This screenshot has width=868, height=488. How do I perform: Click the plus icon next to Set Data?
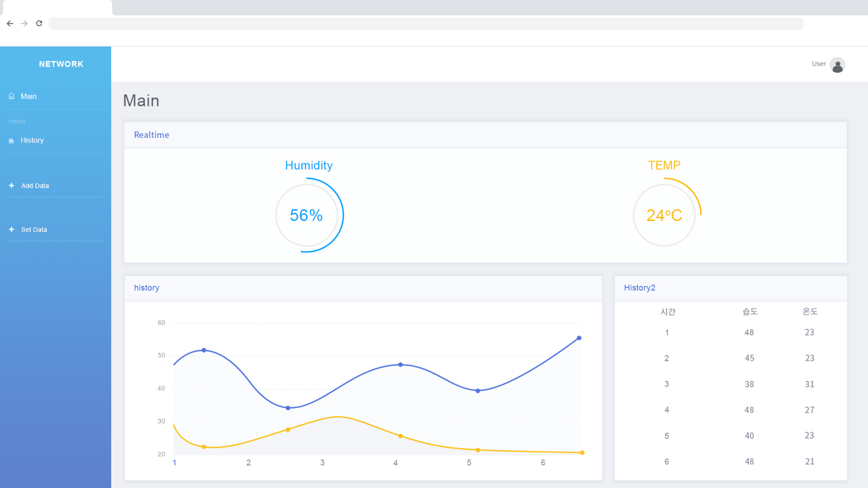pyautogui.click(x=11, y=229)
